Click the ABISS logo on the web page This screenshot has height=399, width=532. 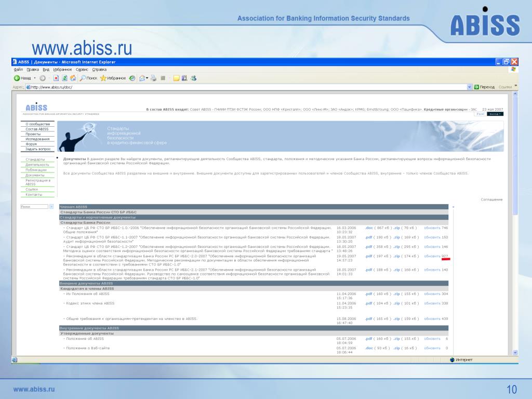[36, 108]
